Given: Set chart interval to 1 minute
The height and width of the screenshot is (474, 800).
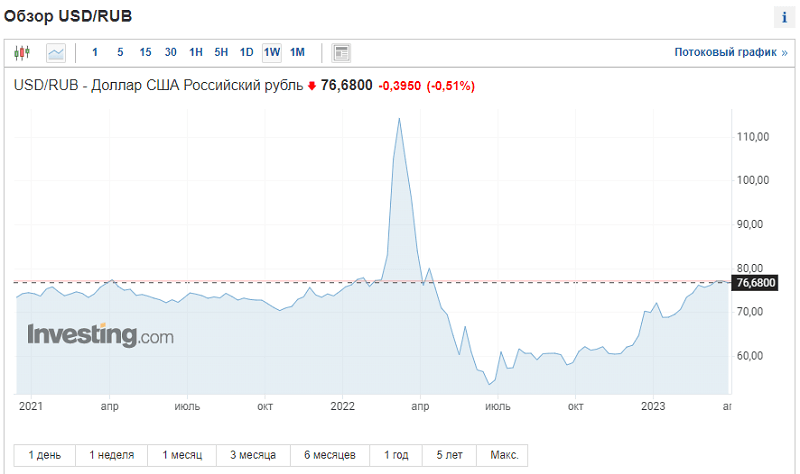Looking at the screenshot, I should click(95, 52).
